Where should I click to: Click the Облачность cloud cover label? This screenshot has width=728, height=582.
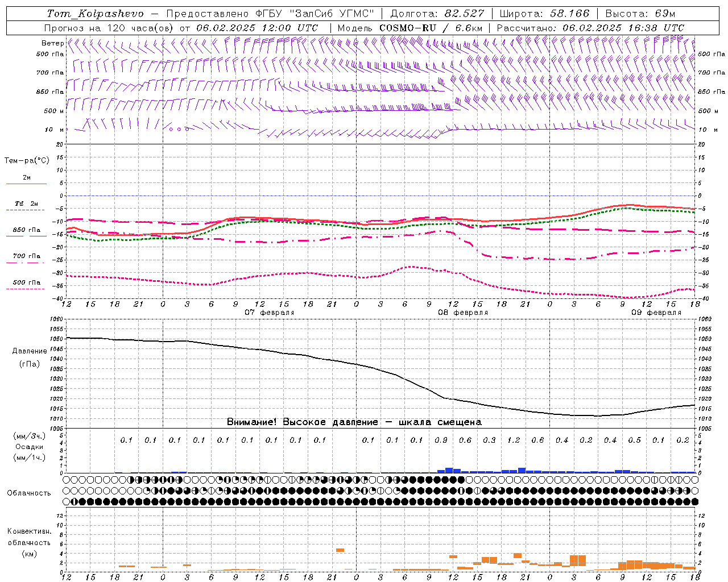click(x=29, y=493)
